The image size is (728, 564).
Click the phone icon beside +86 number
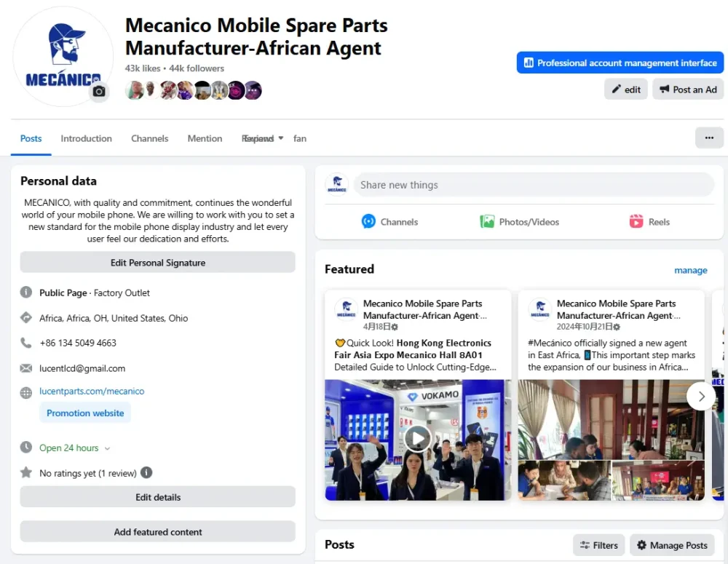point(26,343)
